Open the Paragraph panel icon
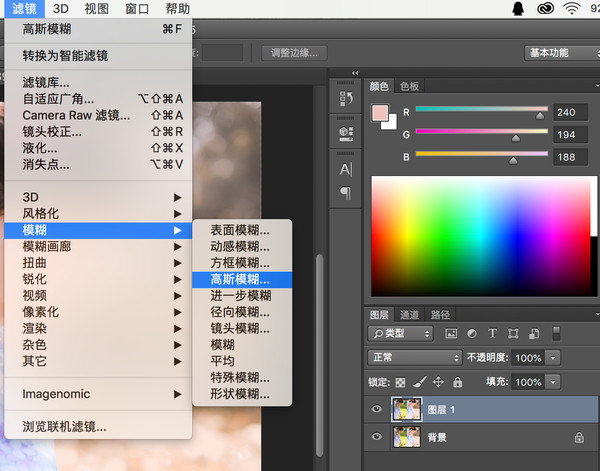Image resolution: width=600 pixels, height=471 pixels. pos(346,191)
